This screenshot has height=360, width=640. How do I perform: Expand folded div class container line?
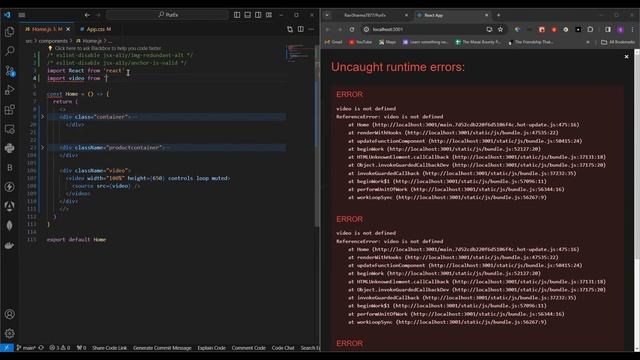42,117
